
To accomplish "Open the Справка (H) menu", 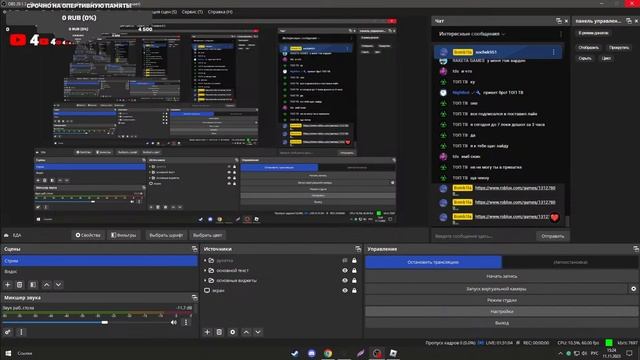I will tap(220, 12).
